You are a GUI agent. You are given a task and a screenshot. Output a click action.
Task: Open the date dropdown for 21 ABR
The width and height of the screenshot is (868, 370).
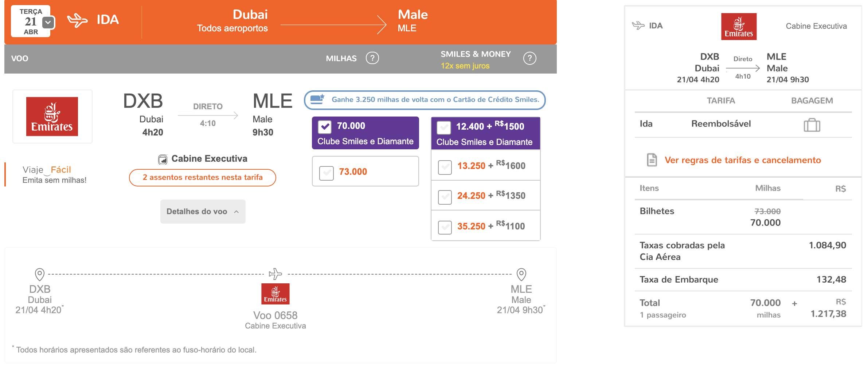[48, 23]
